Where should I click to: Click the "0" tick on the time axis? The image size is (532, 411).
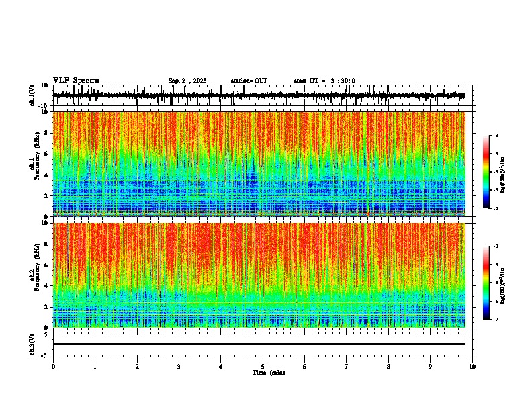[x=53, y=367]
